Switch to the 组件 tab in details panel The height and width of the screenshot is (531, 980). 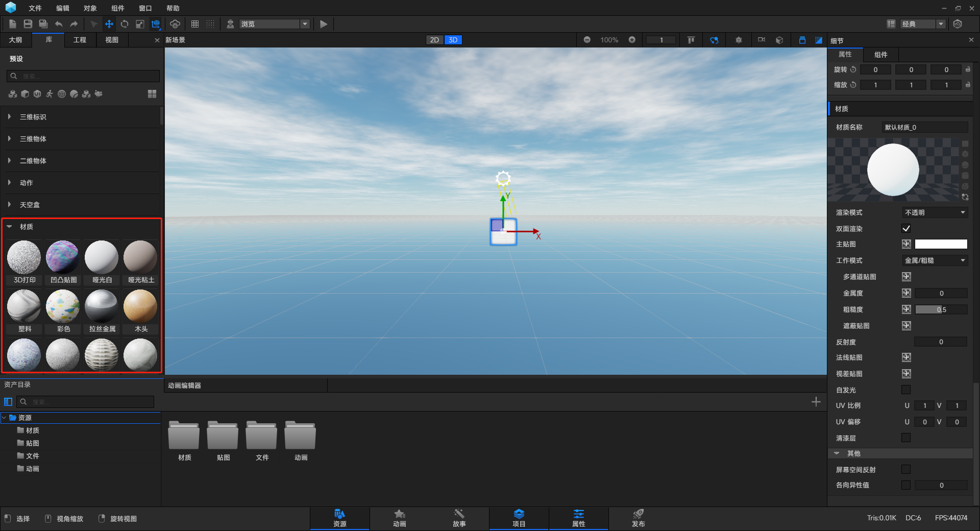pyautogui.click(x=881, y=55)
